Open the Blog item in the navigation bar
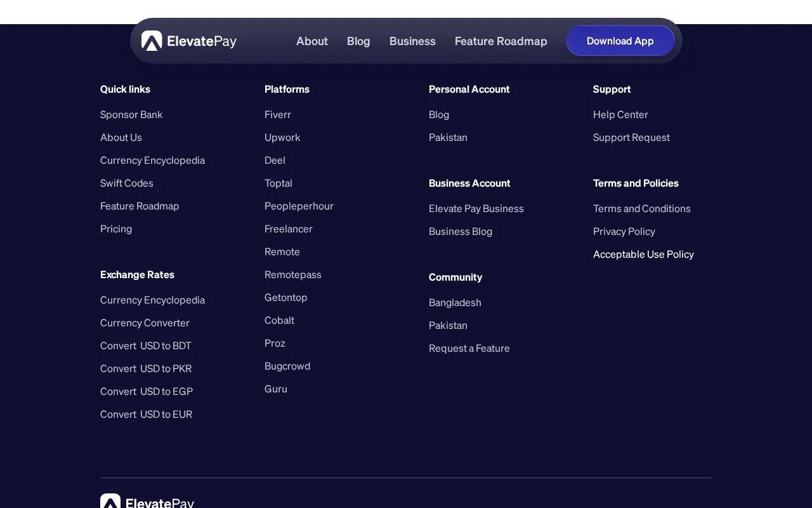Image resolution: width=812 pixels, height=508 pixels. click(358, 41)
